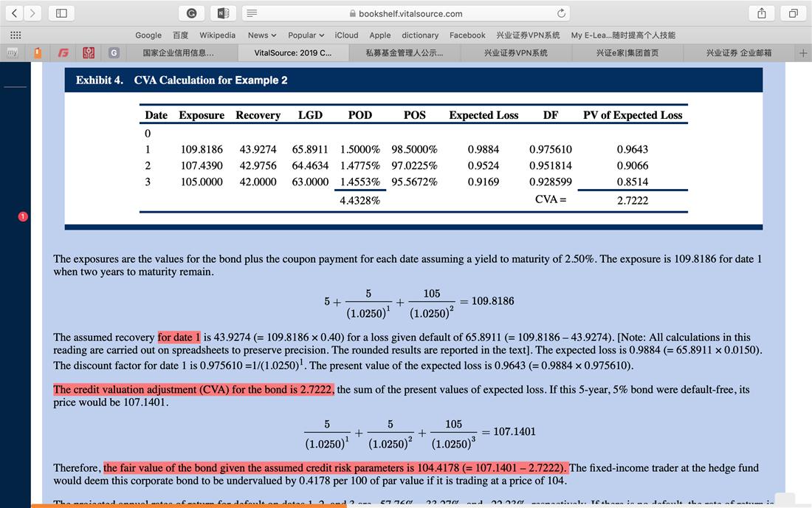The image size is (812, 508).
Task: Click the 0.928599 discount factor cell
Action: 551,182
